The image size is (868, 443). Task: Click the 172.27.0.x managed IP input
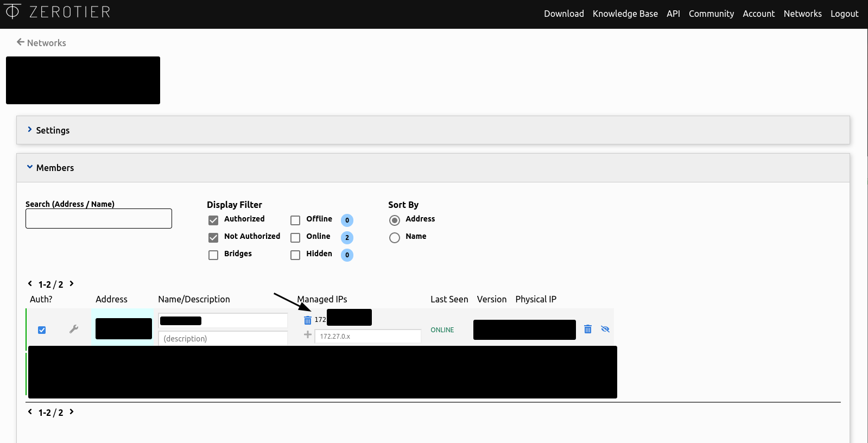(x=368, y=336)
